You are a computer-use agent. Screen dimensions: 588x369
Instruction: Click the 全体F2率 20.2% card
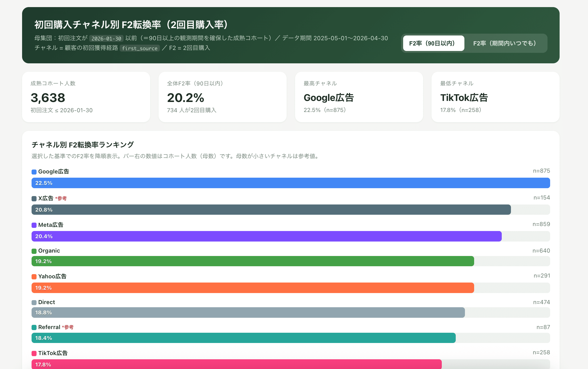pos(222,97)
